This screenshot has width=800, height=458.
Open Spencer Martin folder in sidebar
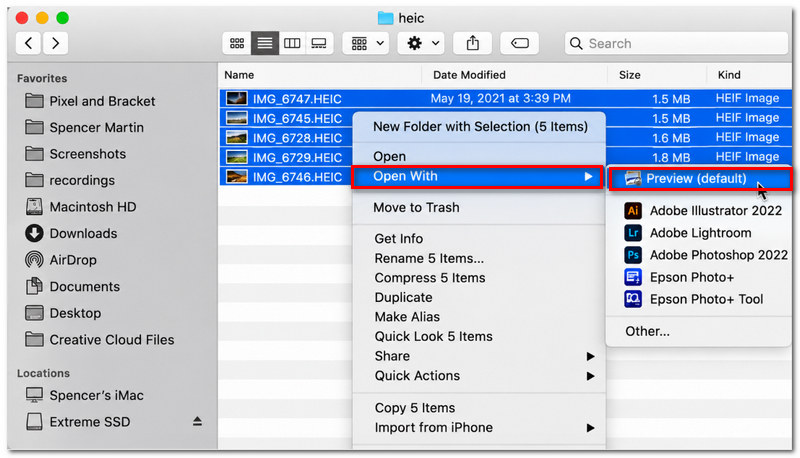pyautogui.click(x=84, y=128)
